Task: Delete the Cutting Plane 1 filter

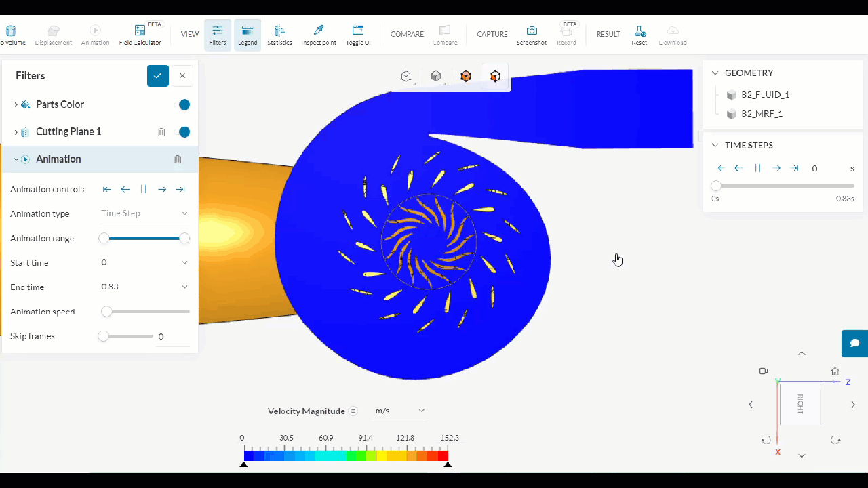Action: (x=161, y=132)
